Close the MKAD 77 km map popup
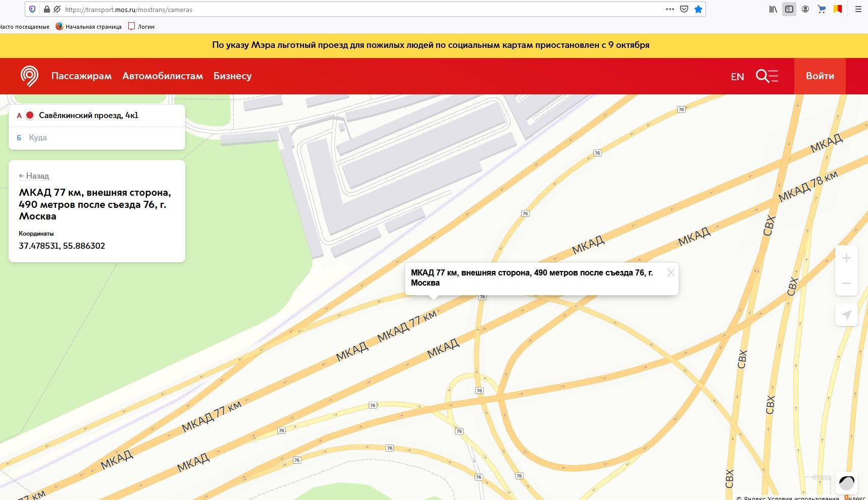 pyautogui.click(x=671, y=272)
